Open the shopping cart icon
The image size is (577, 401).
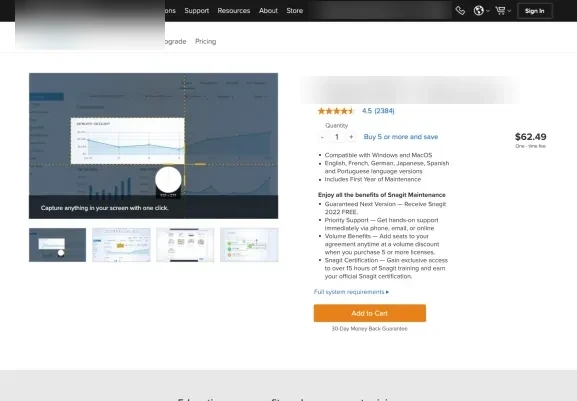tap(500, 11)
